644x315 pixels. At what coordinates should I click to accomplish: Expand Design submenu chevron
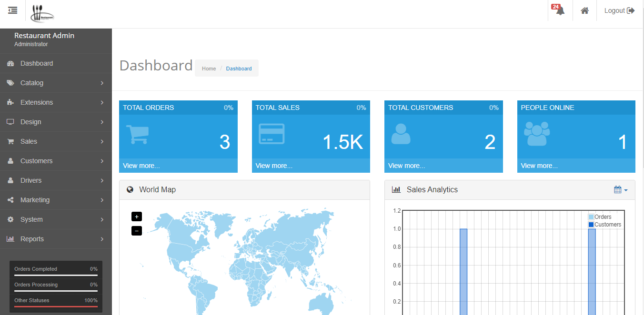(102, 122)
